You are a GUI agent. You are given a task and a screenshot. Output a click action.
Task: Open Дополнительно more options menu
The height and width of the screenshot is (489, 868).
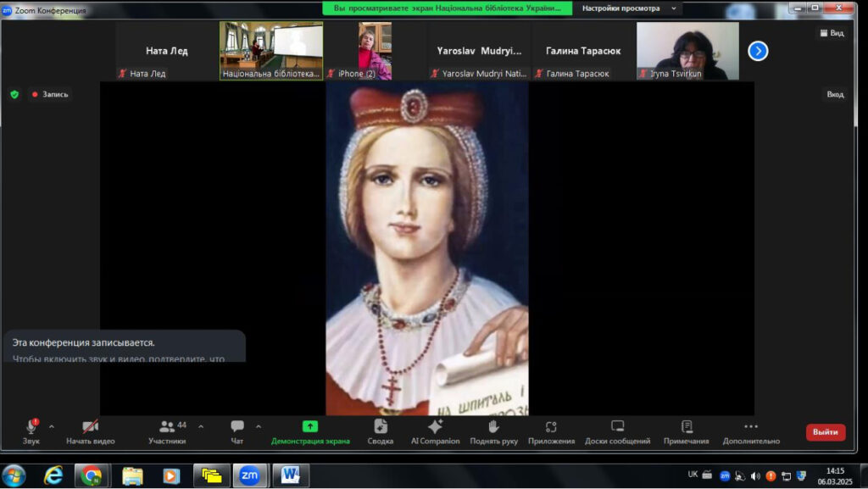[x=751, y=431]
